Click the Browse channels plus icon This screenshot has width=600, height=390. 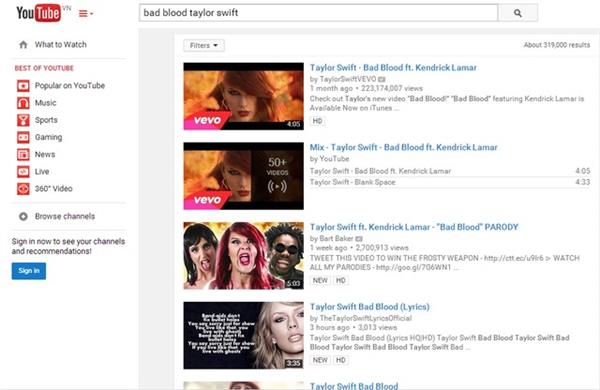click(23, 216)
